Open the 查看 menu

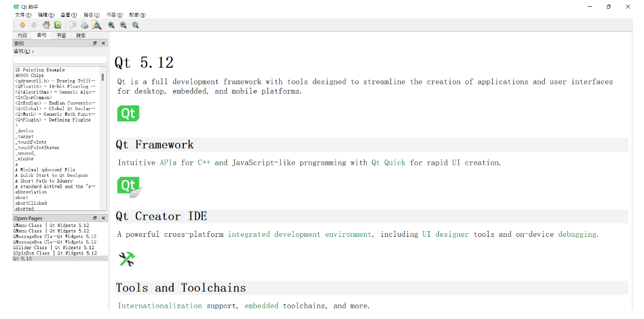69,15
